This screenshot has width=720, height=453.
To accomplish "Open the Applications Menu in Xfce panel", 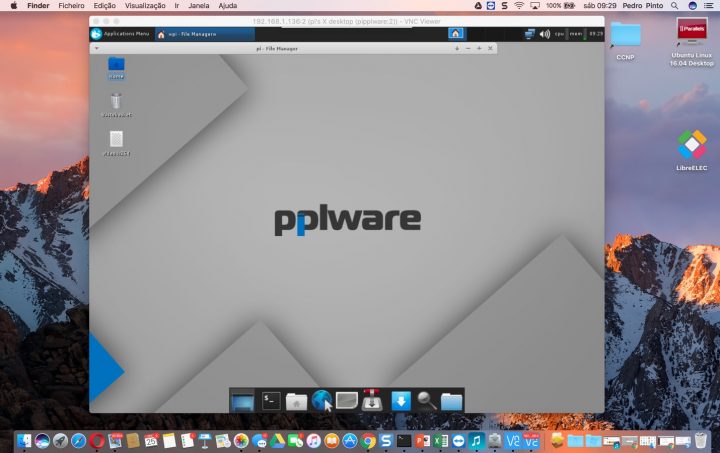I will pyautogui.click(x=121, y=34).
